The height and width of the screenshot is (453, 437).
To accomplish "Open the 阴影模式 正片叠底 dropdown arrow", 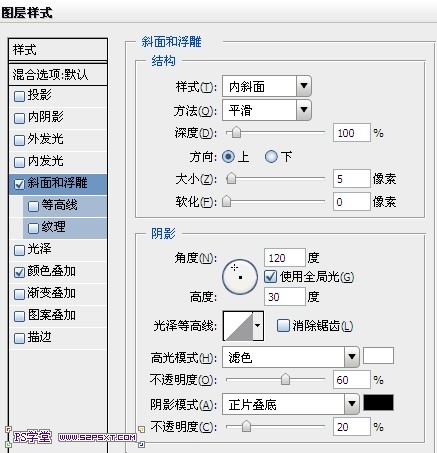I will click(352, 404).
